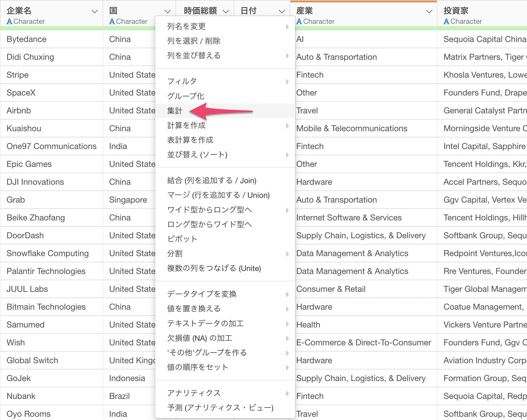Select the Health industry cell
This screenshot has width=527, height=420.
tap(366, 325)
